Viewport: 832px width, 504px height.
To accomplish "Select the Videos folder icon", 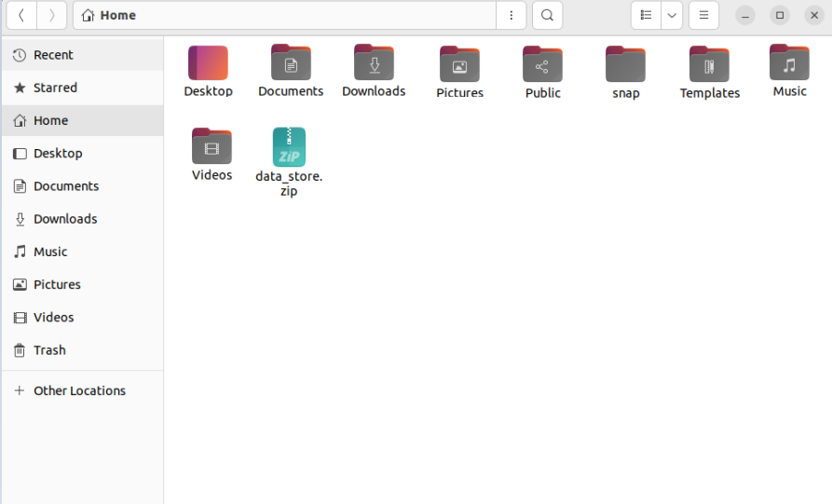I will point(211,146).
